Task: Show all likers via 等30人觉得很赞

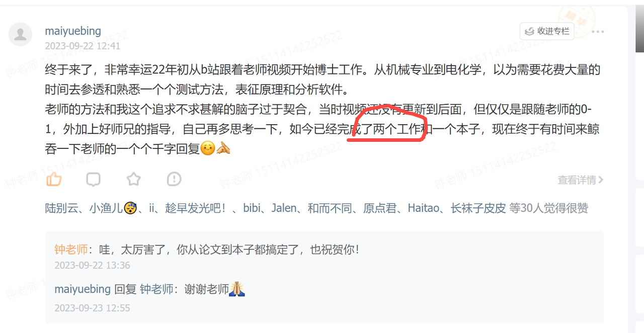Action: (x=549, y=208)
